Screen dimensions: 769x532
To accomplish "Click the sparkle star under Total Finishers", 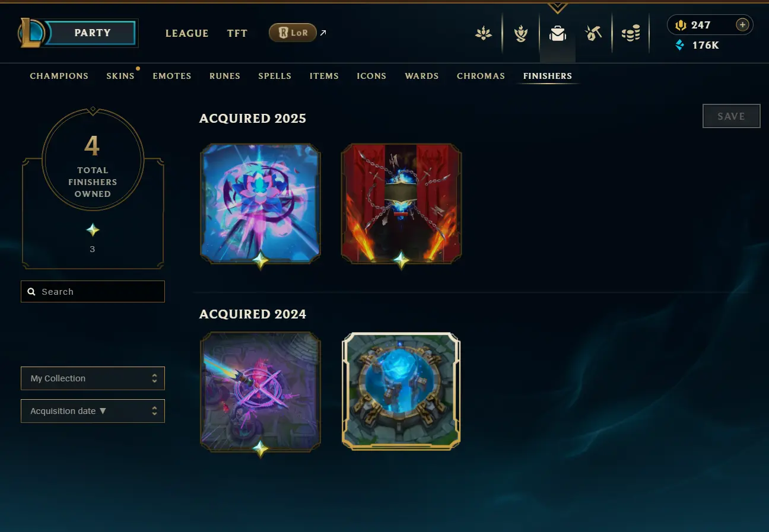I will point(93,230).
